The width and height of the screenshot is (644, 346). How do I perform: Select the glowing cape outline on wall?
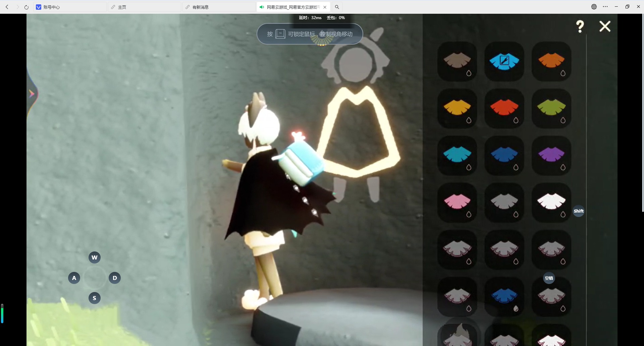[358, 132]
